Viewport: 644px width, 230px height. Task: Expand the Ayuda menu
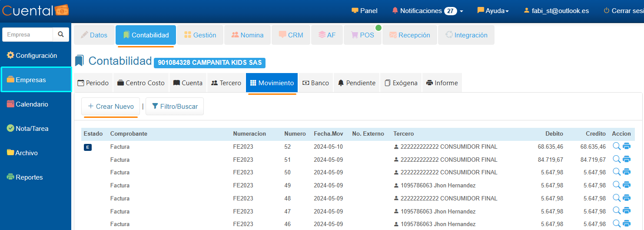pyautogui.click(x=493, y=11)
